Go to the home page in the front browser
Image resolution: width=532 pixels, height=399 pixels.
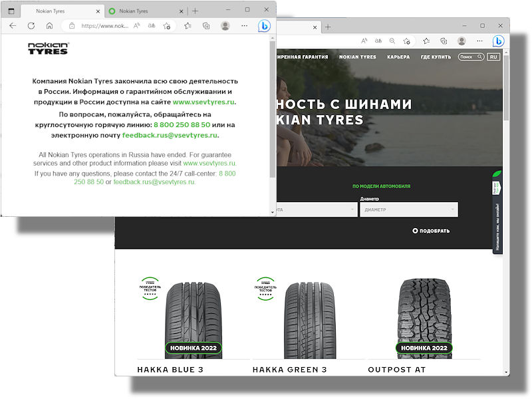click(49, 26)
